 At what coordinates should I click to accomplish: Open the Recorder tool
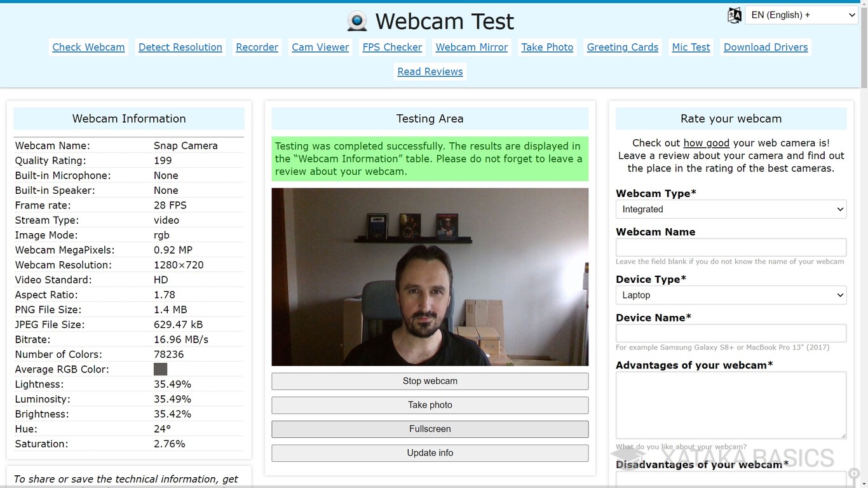pos(257,47)
